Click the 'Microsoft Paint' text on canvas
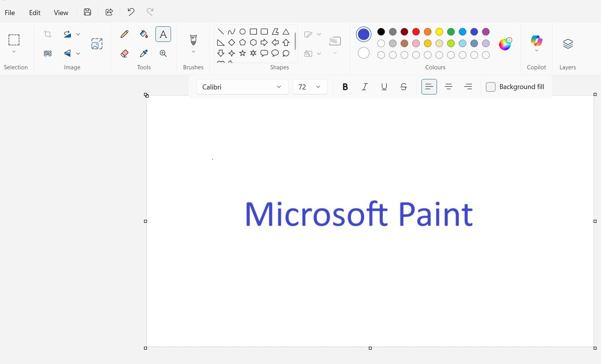The width and height of the screenshot is (601, 364). (x=359, y=214)
